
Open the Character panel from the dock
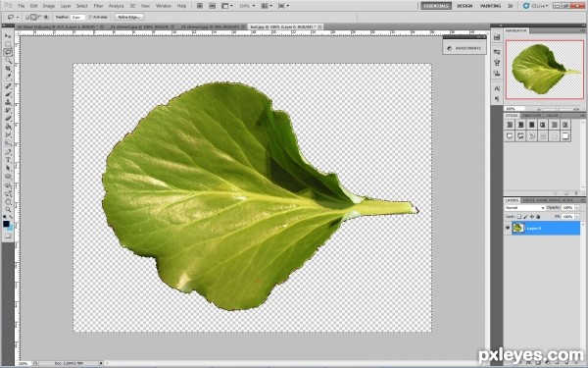pyautogui.click(x=497, y=88)
